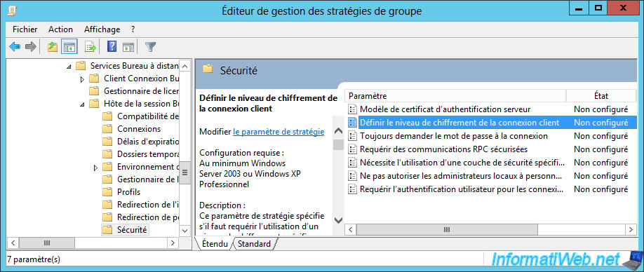Click the Filter funnel toolbar icon
This screenshot has height=272, width=644.
[x=151, y=47]
